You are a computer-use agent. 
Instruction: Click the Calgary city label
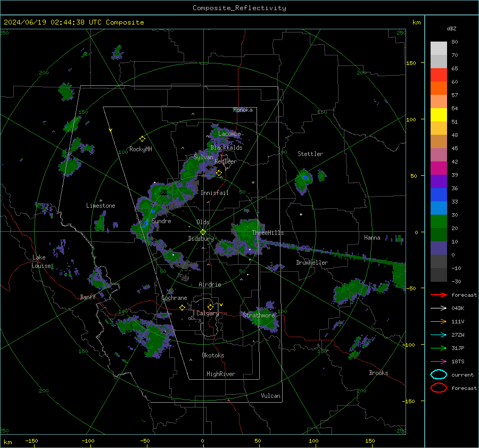208,313
